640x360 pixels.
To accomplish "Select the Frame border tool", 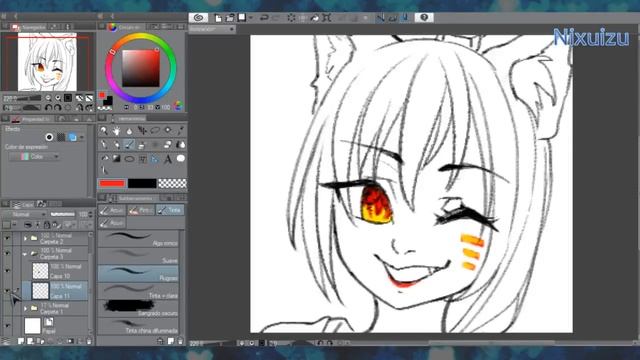I will [x=142, y=159].
